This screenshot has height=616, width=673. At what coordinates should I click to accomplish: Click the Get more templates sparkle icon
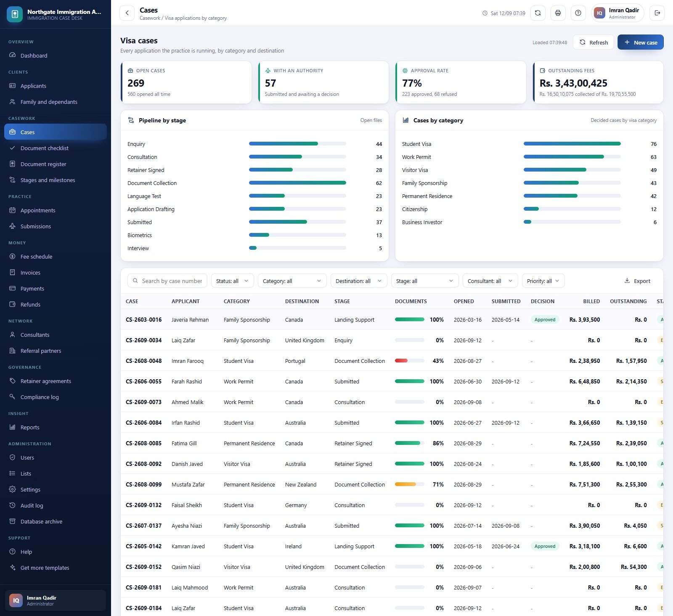point(13,568)
